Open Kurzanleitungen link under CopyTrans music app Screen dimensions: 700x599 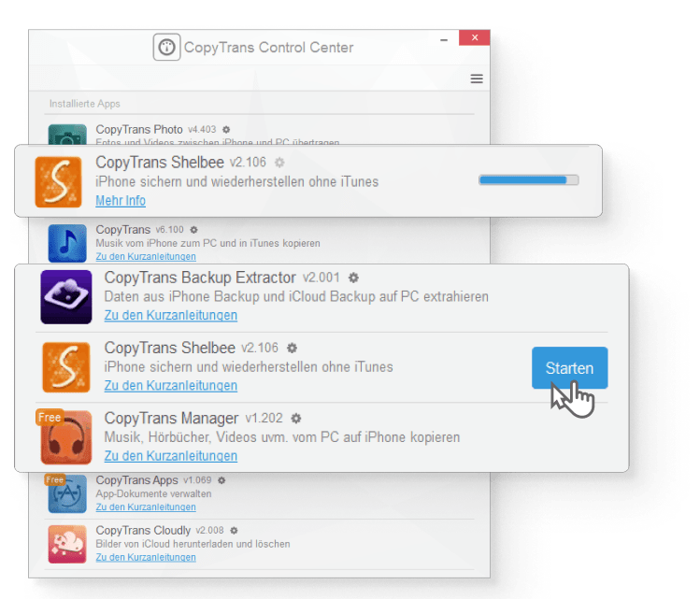pos(146,257)
